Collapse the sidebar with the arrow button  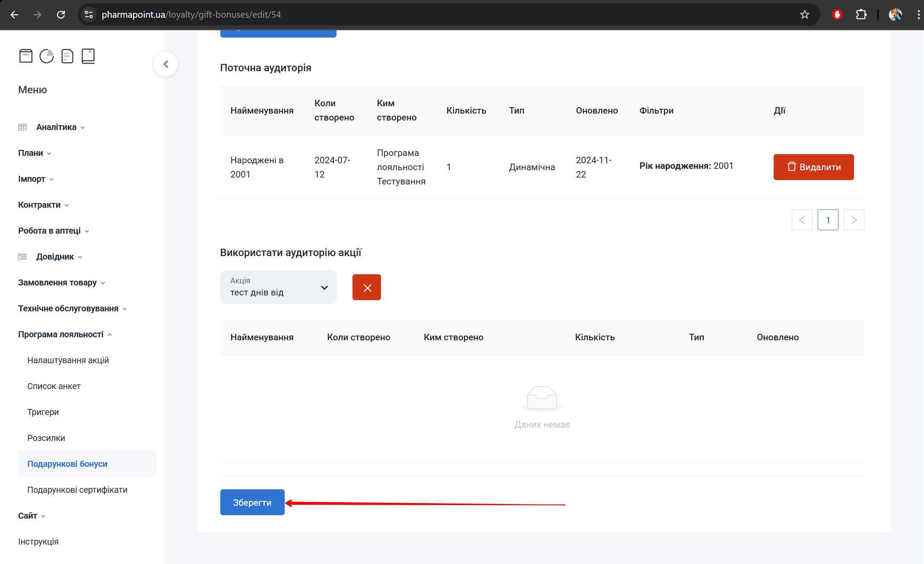click(165, 64)
